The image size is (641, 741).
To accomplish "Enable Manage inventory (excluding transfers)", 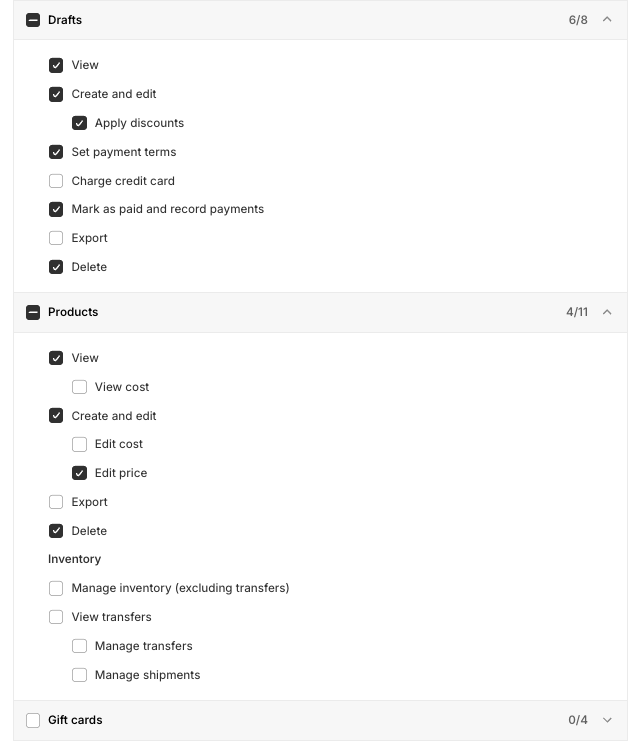I will click(56, 588).
